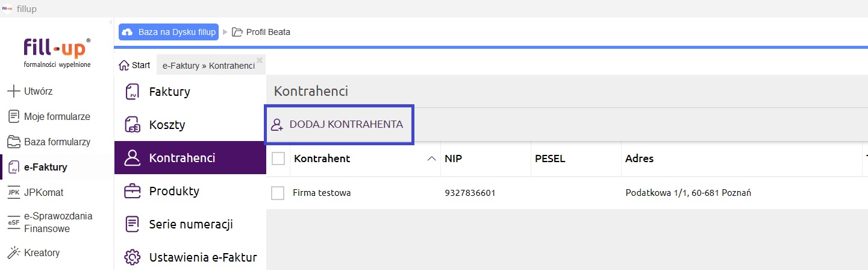
Task: Select the Produkty briefcase icon
Action: tap(132, 191)
